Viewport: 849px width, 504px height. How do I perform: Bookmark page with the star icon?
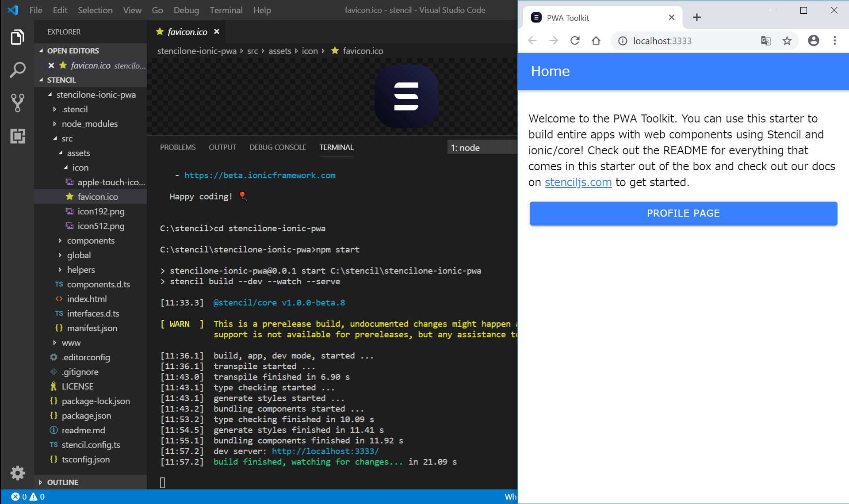(x=787, y=41)
